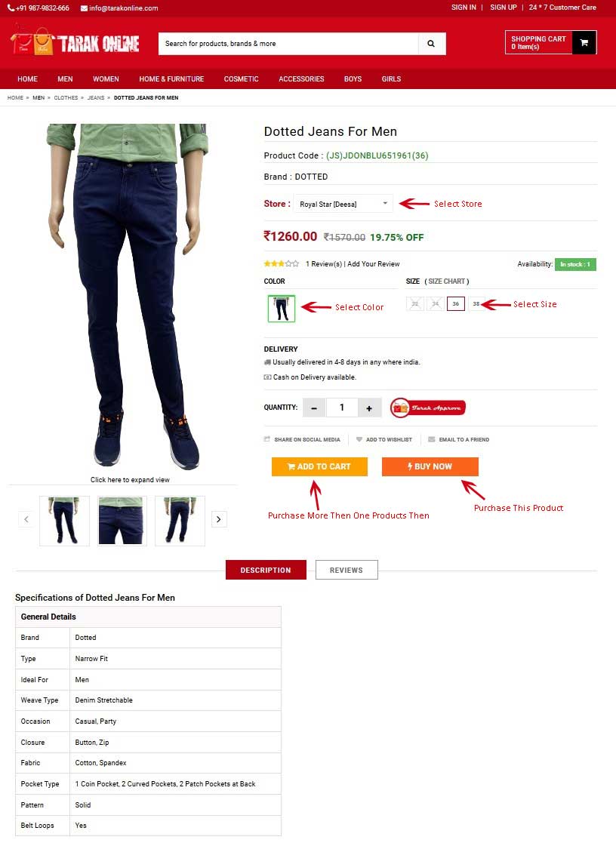Open the Men navigation menu
The width and height of the screenshot is (616, 846).
[65, 78]
